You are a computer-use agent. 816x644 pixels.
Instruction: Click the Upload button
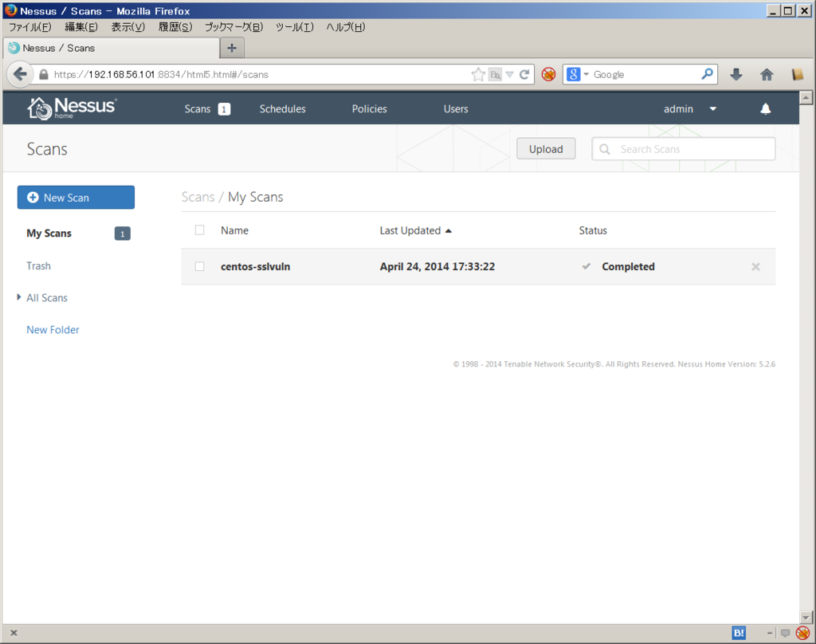click(x=546, y=149)
